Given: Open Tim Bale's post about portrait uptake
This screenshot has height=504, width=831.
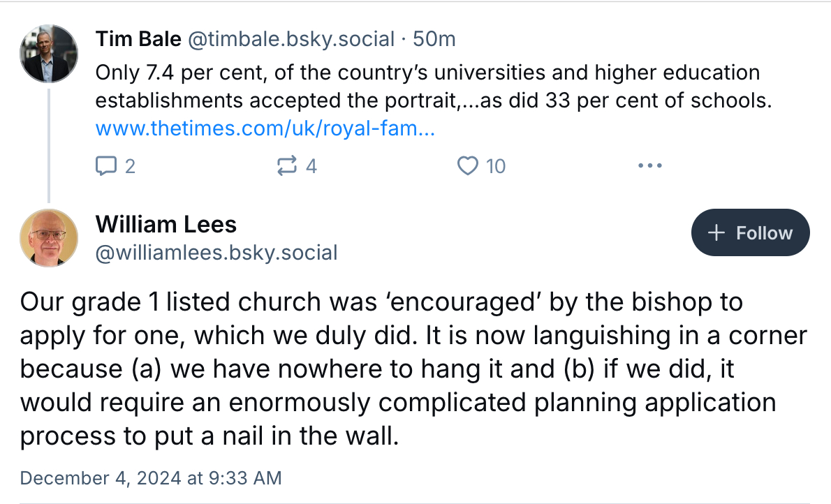Looking at the screenshot, I should coord(433,87).
